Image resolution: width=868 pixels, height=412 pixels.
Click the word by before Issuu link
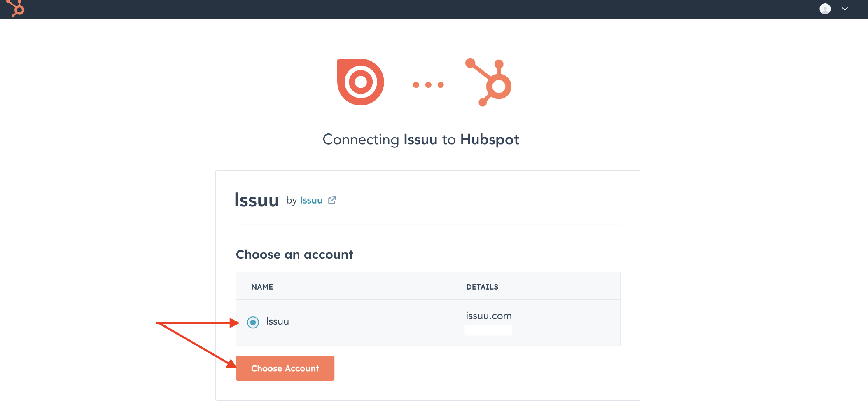[292, 201]
